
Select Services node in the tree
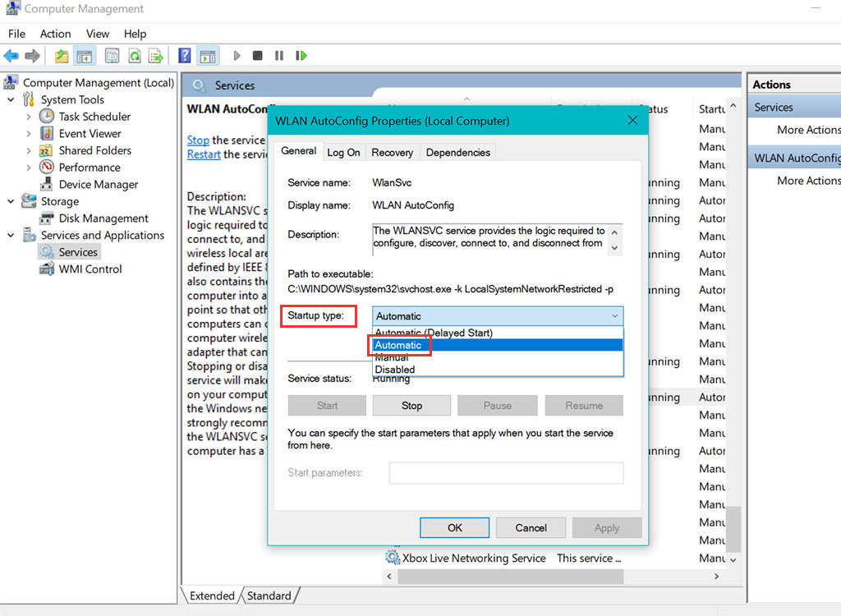(78, 252)
